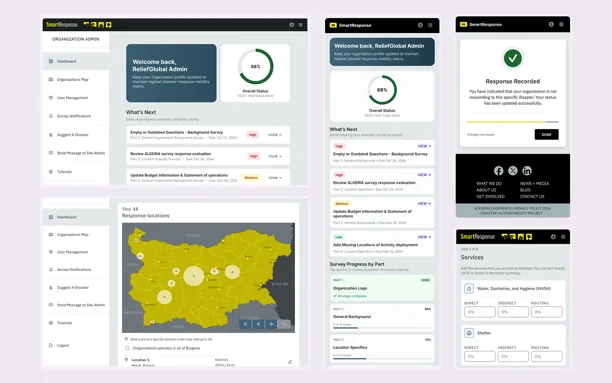The width and height of the screenshot is (612, 383).
Task: Open the hamburger menu in the Services screen header
Action: tap(563, 237)
